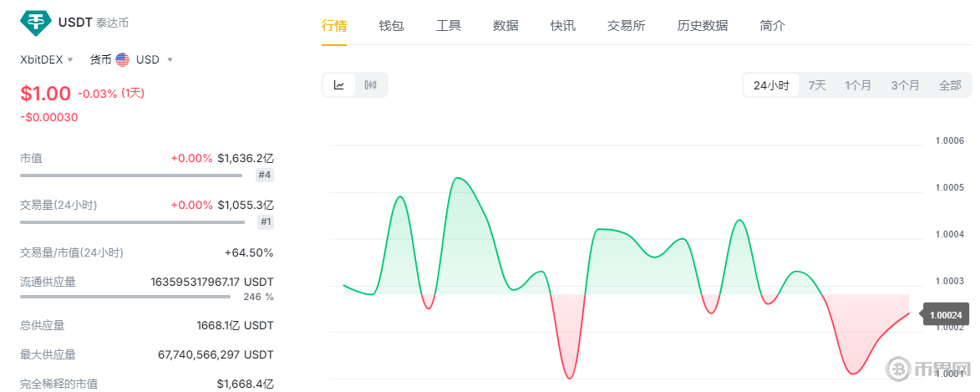Select the 3个月 time range
The height and width of the screenshot is (392, 980).
(x=905, y=85)
